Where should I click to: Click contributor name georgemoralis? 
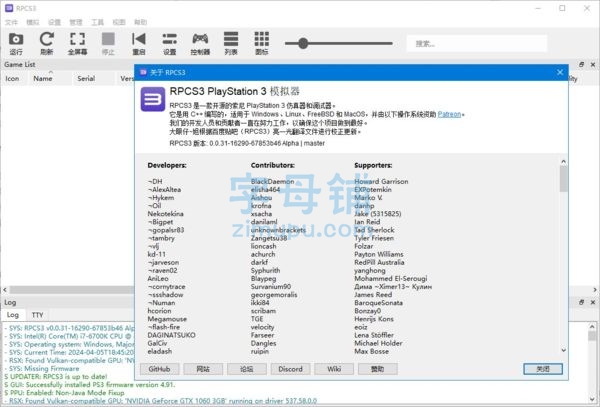[274, 295]
